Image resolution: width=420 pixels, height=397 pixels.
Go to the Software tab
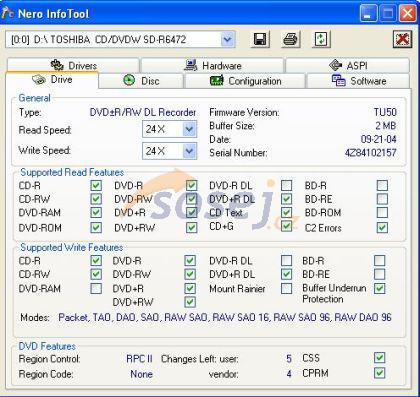[358, 81]
